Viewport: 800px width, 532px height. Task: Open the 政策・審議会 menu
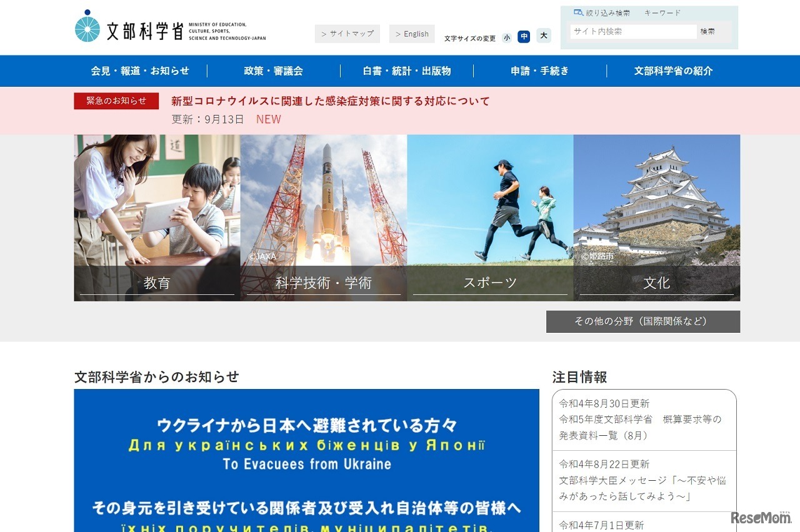pyautogui.click(x=274, y=71)
